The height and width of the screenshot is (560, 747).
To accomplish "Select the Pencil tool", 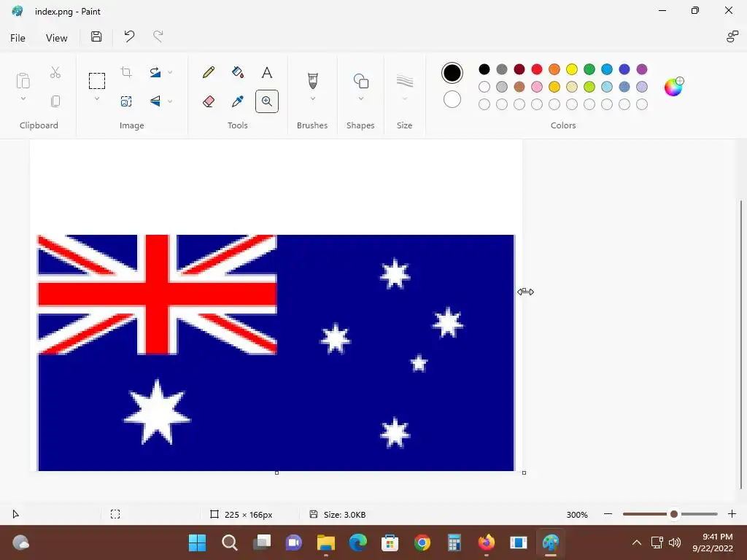I will click(x=208, y=72).
